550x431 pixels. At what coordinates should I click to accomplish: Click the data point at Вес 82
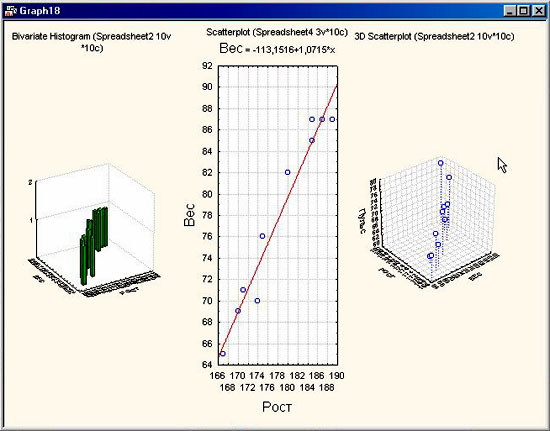pos(288,172)
